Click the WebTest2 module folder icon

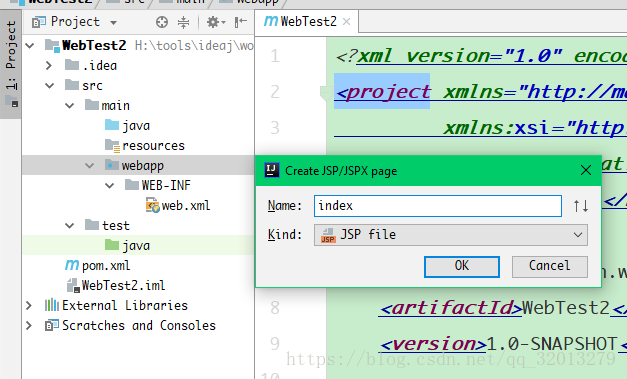[52, 46]
